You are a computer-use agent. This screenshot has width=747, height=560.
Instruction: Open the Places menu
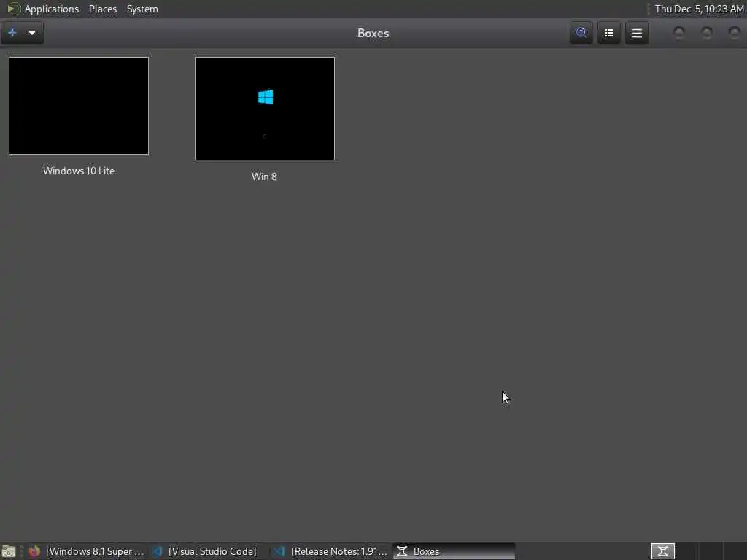[x=103, y=9]
